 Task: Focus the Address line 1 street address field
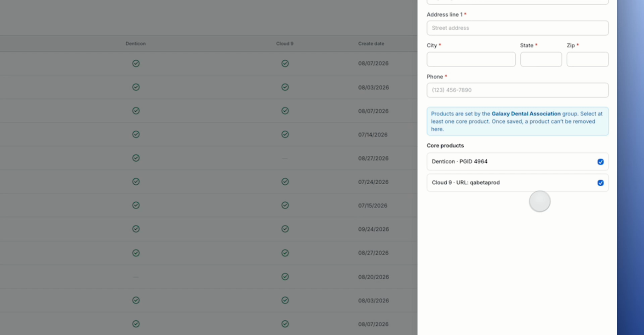pos(517,28)
